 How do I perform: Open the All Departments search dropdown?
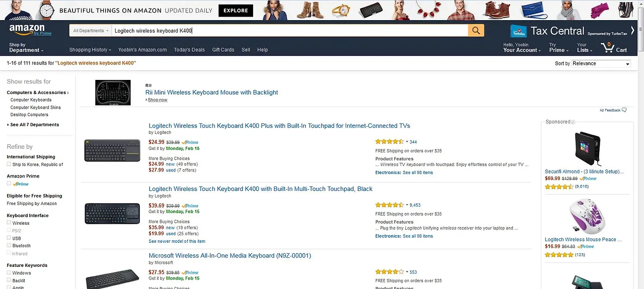91,31
